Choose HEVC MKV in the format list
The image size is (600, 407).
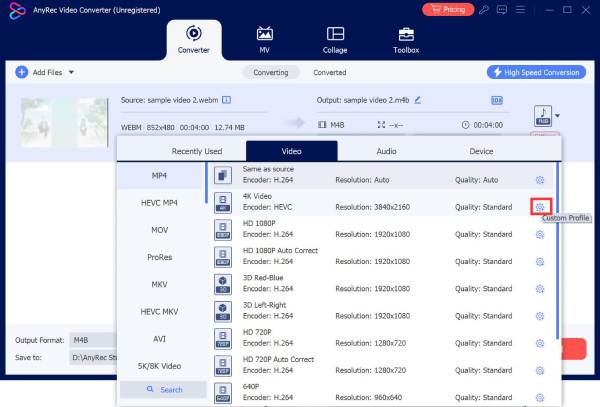[159, 311]
